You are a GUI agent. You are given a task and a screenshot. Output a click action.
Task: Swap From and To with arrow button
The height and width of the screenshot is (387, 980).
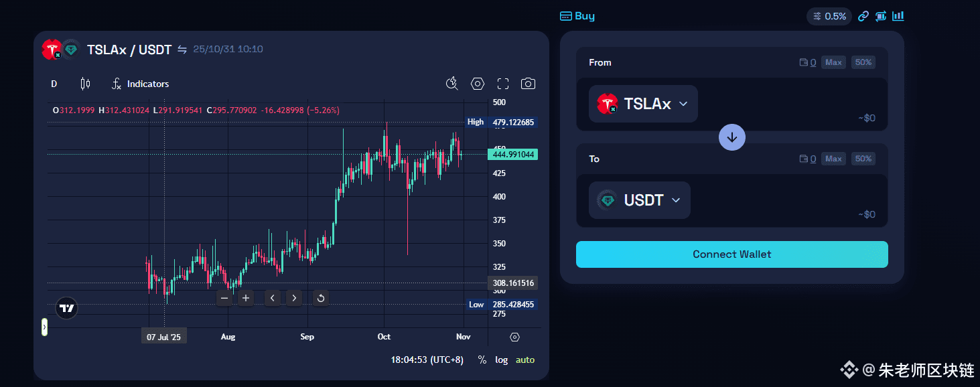tap(732, 137)
